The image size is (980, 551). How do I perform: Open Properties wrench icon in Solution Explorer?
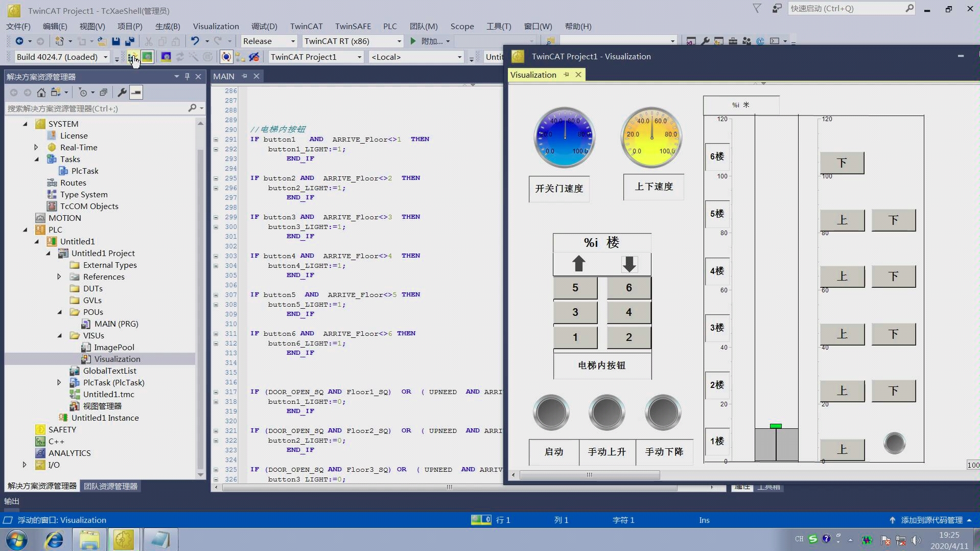122,93
